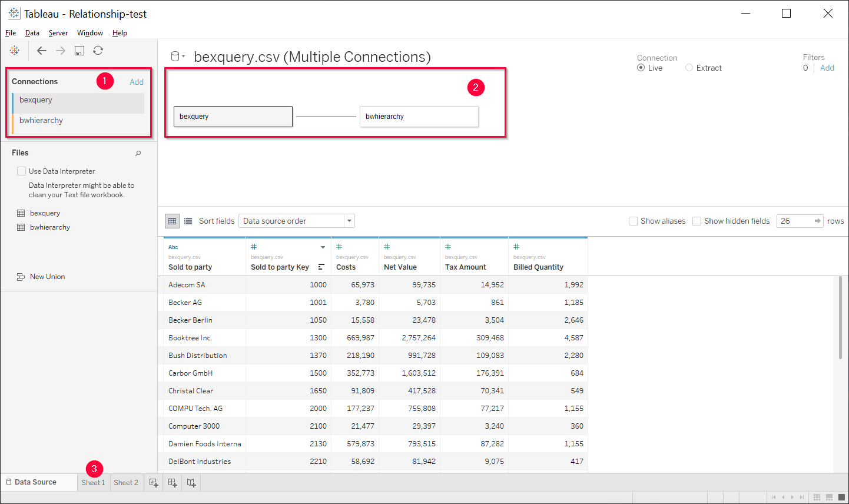Click the DelBont Industries cell
Image resolution: width=849 pixels, height=504 pixels.
[x=204, y=462]
